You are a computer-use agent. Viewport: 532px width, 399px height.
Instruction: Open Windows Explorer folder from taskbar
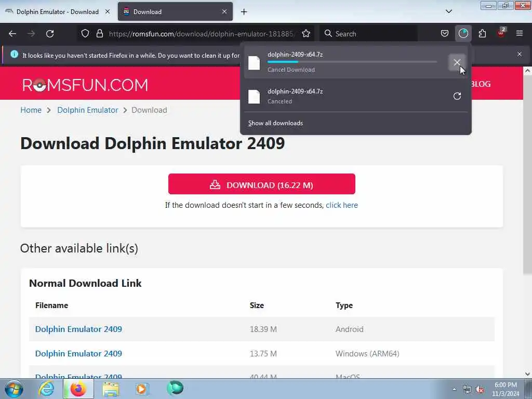(111, 389)
